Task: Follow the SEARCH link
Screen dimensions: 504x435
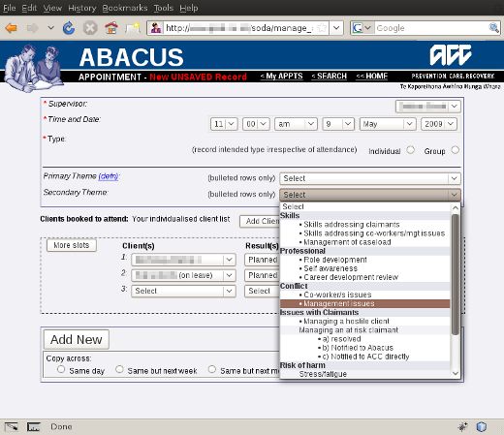Action: point(329,77)
